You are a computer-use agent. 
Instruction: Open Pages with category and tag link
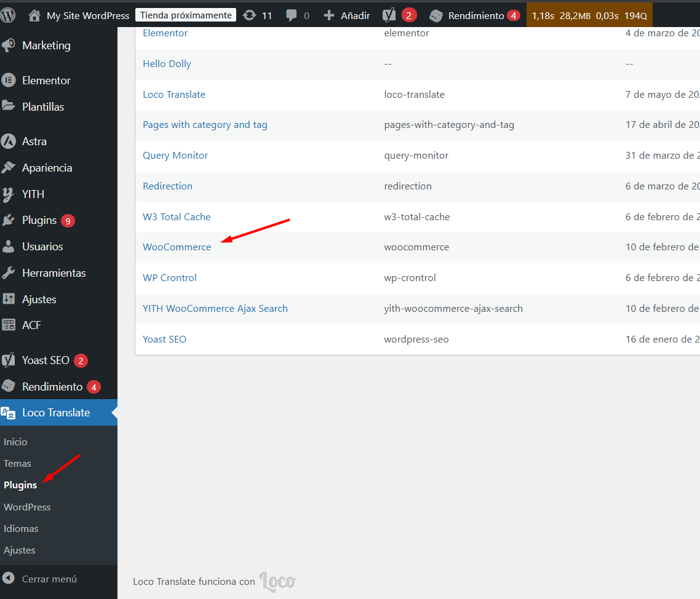(205, 125)
